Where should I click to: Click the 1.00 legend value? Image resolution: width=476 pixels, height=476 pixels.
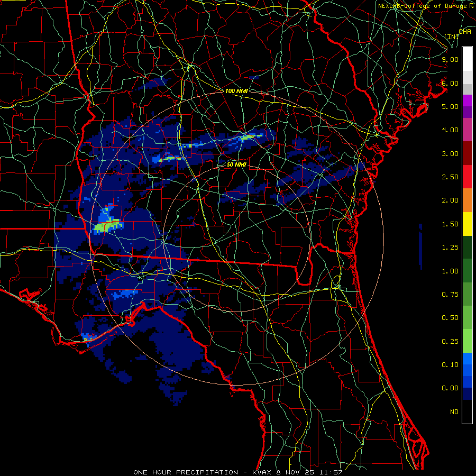(x=450, y=271)
